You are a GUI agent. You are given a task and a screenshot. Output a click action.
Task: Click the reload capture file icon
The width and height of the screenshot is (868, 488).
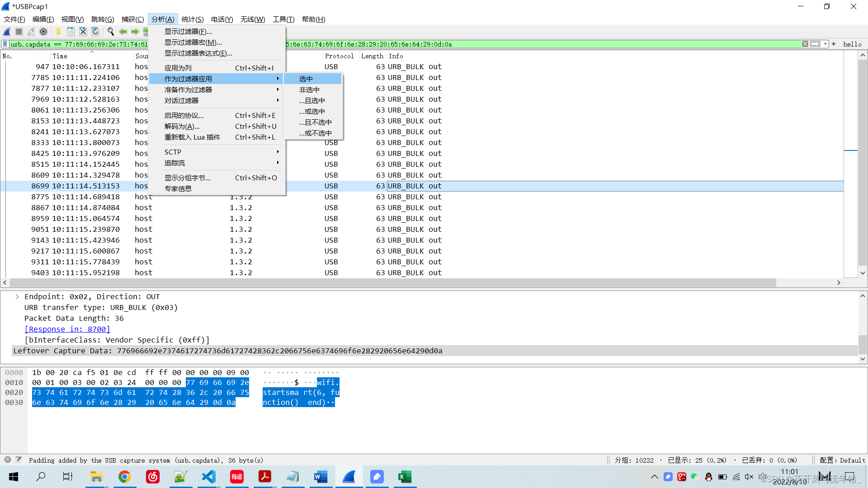point(95,32)
